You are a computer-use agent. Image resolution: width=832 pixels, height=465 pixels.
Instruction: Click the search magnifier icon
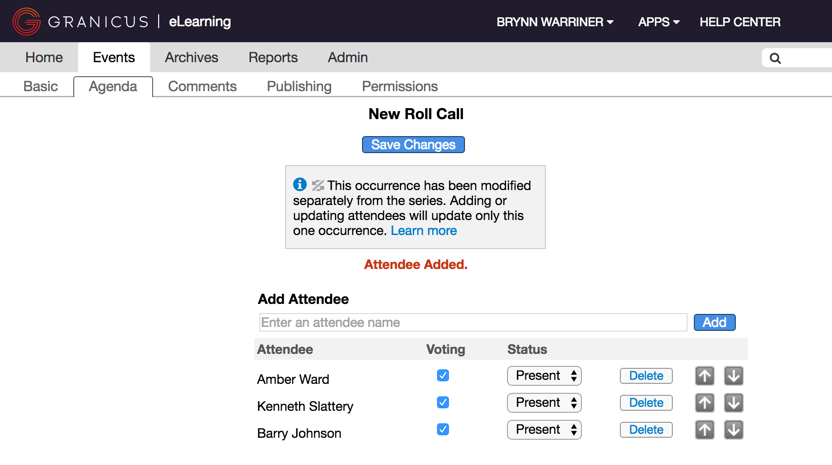[775, 58]
